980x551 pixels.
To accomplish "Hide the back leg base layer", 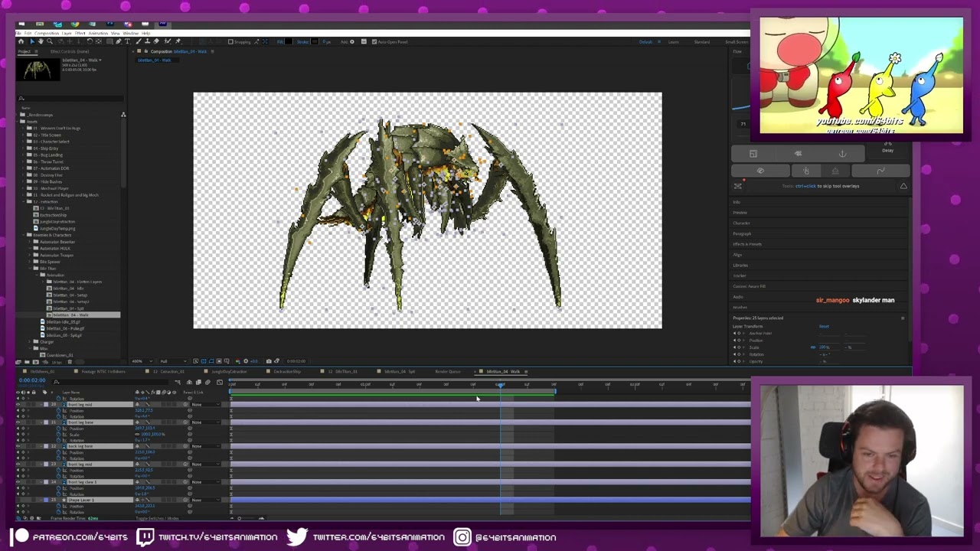I will pos(18,446).
